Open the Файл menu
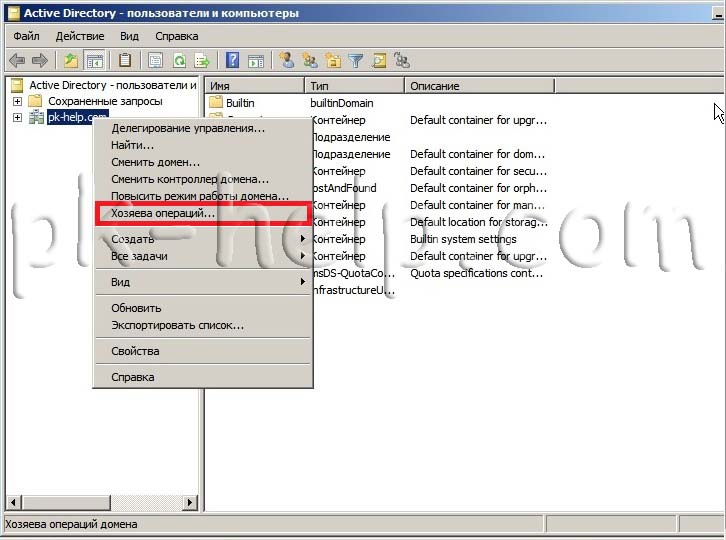 [26, 36]
